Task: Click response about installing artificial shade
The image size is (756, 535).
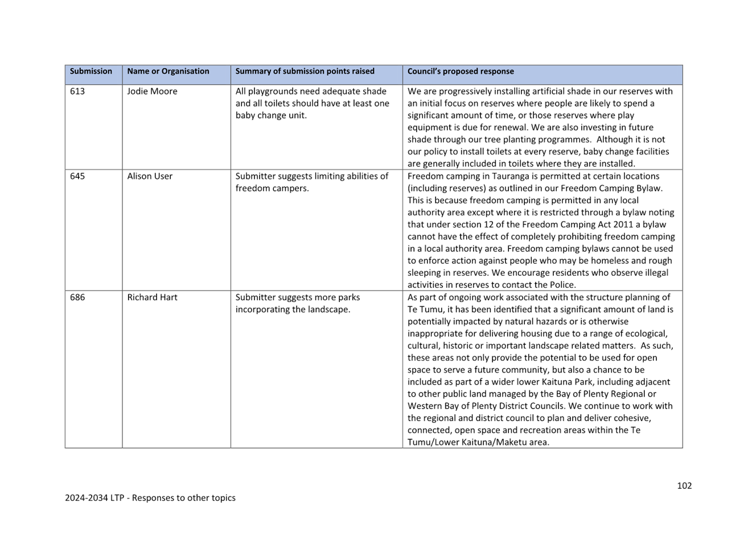Action: 540,127
